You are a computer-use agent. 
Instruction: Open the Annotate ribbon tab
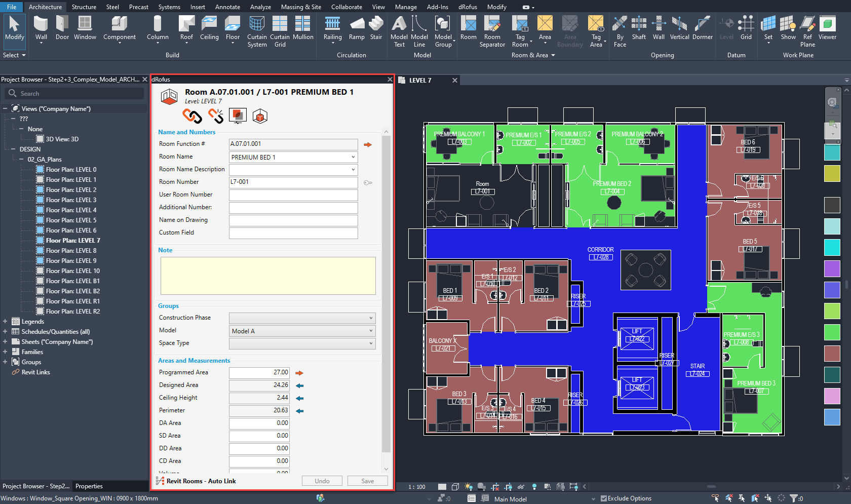click(227, 7)
